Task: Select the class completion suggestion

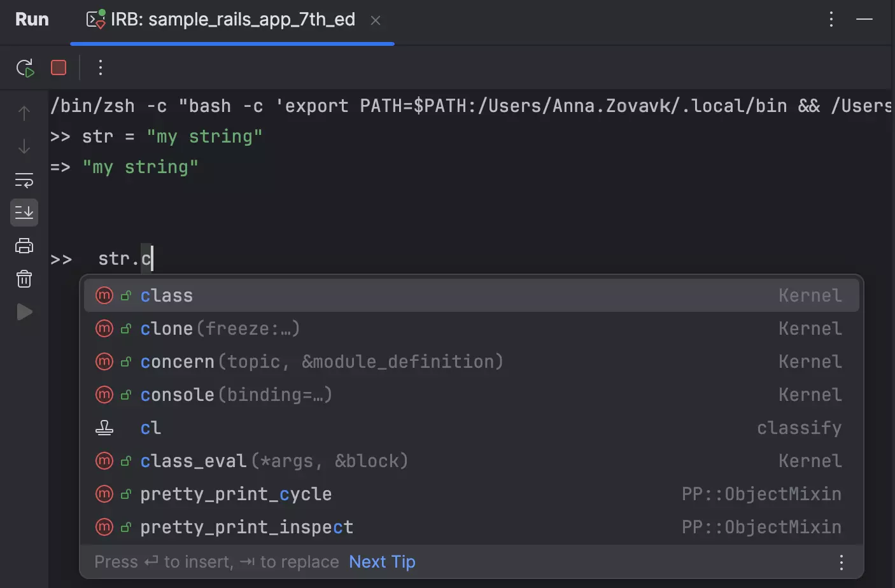Action: (x=166, y=295)
